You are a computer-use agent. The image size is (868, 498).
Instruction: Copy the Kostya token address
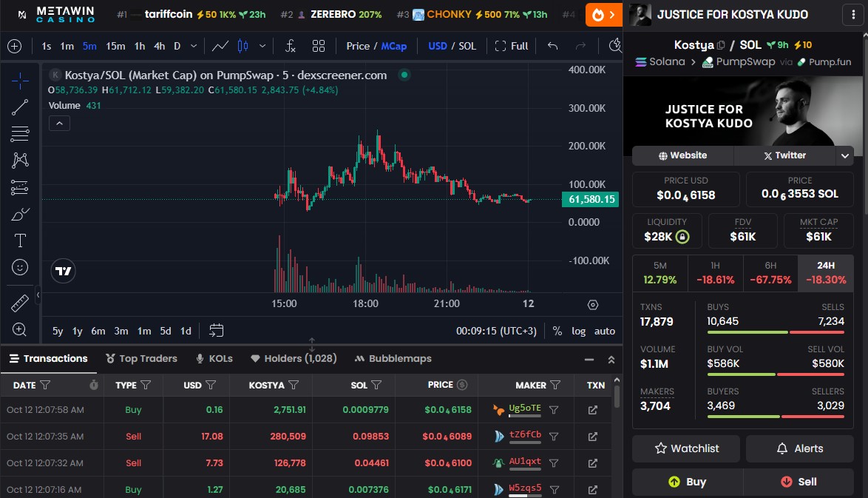click(x=721, y=45)
